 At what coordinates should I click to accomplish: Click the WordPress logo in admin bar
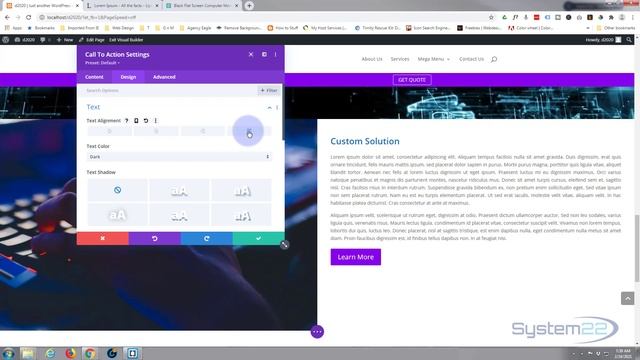pyautogui.click(x=6, y=40)
